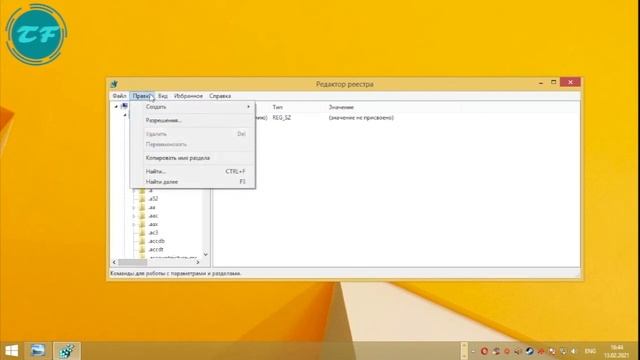Screen dimensions: 640x360
Task: Collapse the Computer root node
Action: tap(116, 107)
